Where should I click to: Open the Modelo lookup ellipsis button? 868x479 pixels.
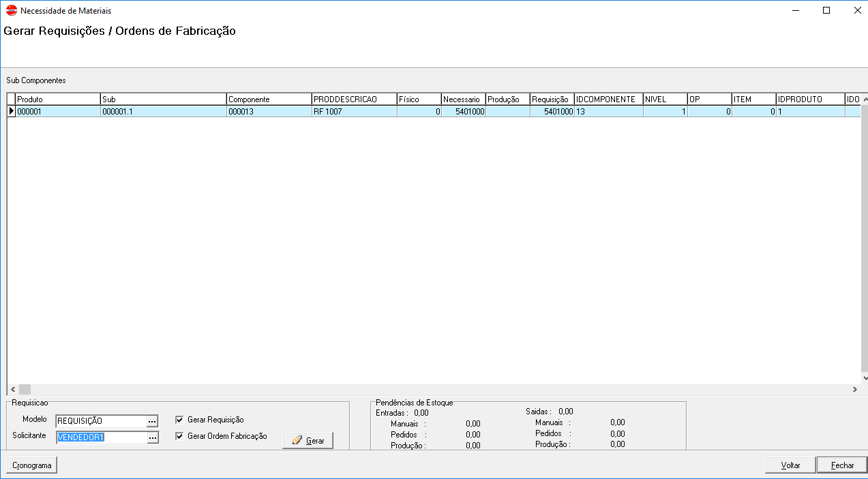pyautogui.click(x=153, y=421)
